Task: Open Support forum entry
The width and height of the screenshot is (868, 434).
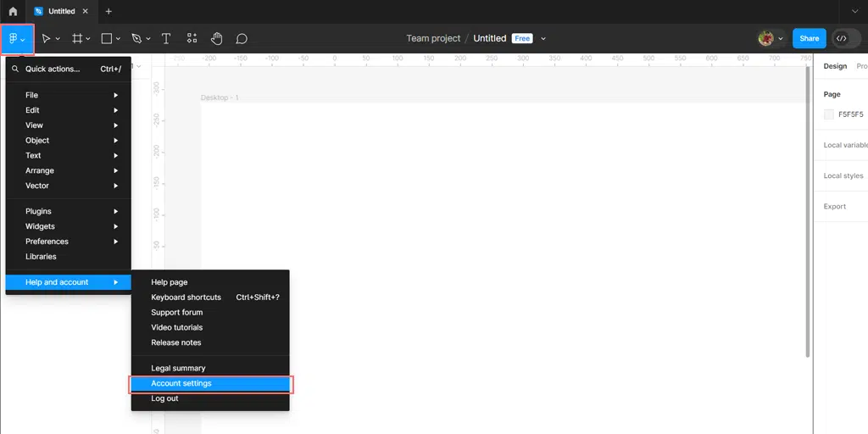Action: click(x=210, y=312)
